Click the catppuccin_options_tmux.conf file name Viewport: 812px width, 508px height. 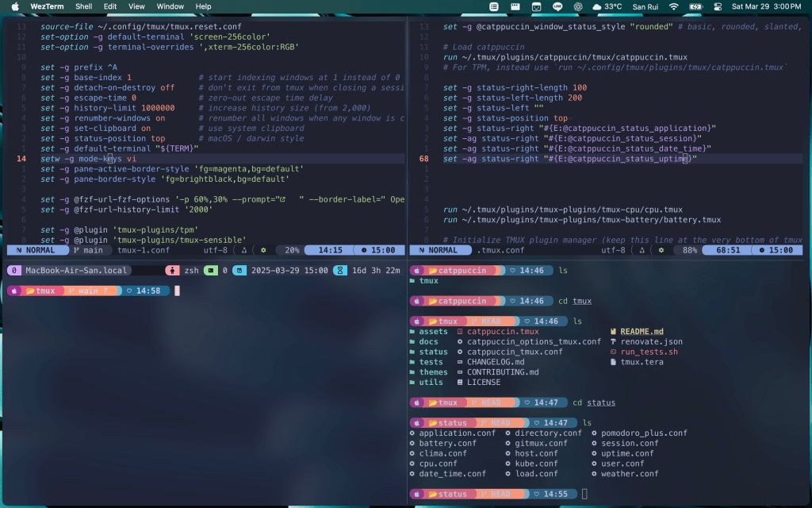tap(534, 341)
